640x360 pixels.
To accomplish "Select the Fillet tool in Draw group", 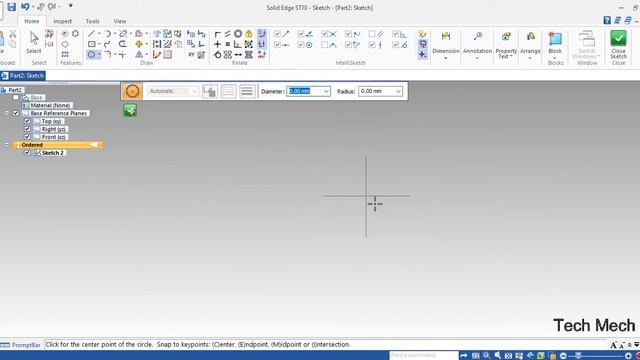I will (107, 54).
